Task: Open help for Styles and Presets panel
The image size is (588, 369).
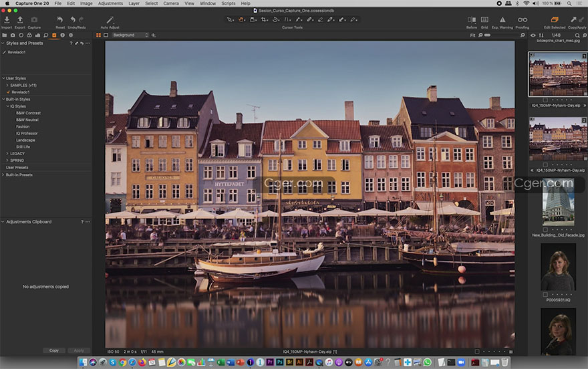Action: (x=71, y=43)
